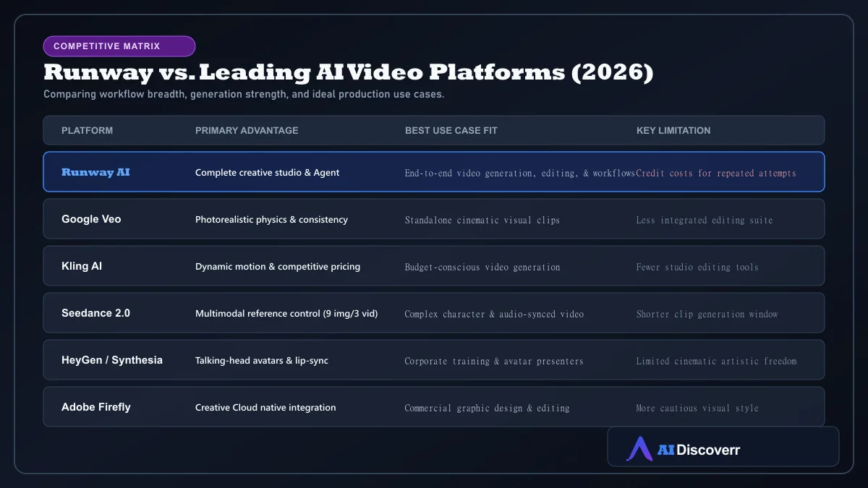
Task: Click 'Talking-head avatars & lip-sync' cell
Action: coord(262,361)
